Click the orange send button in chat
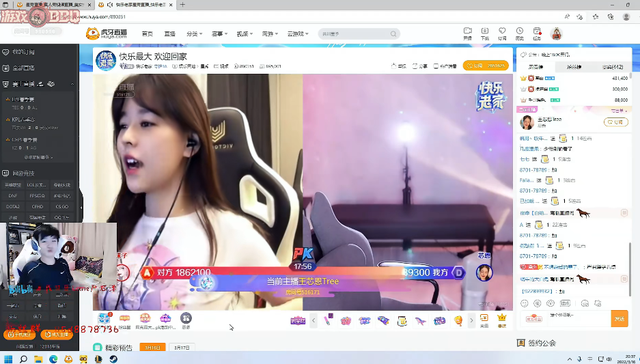640x364 pixels. (x=619, y=319)
